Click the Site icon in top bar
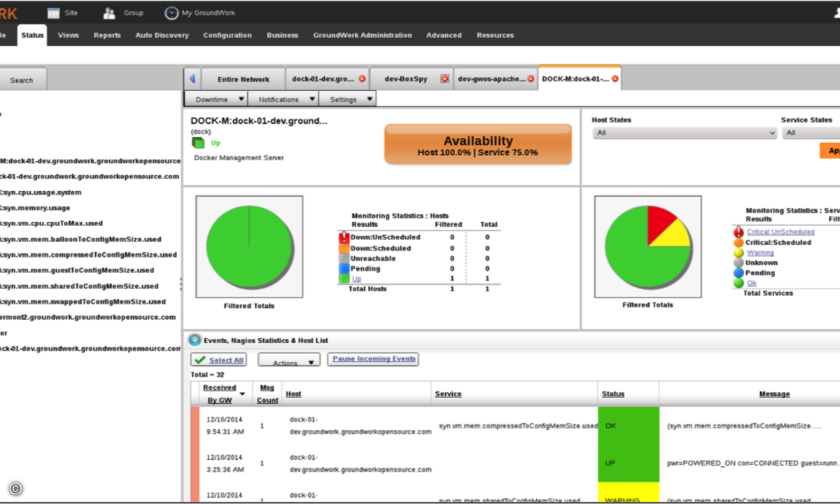The height and width of the screenshot is (504, 840). pos(54,13)
